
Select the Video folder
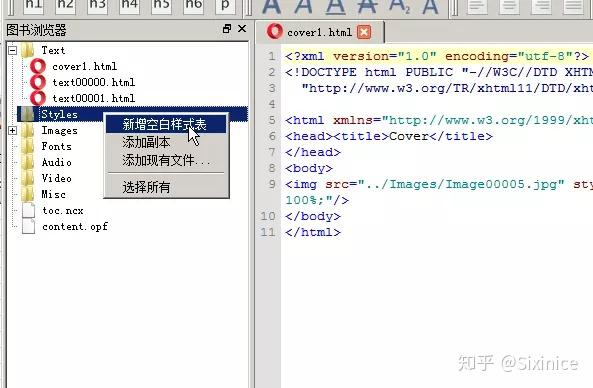click(56, 178)
